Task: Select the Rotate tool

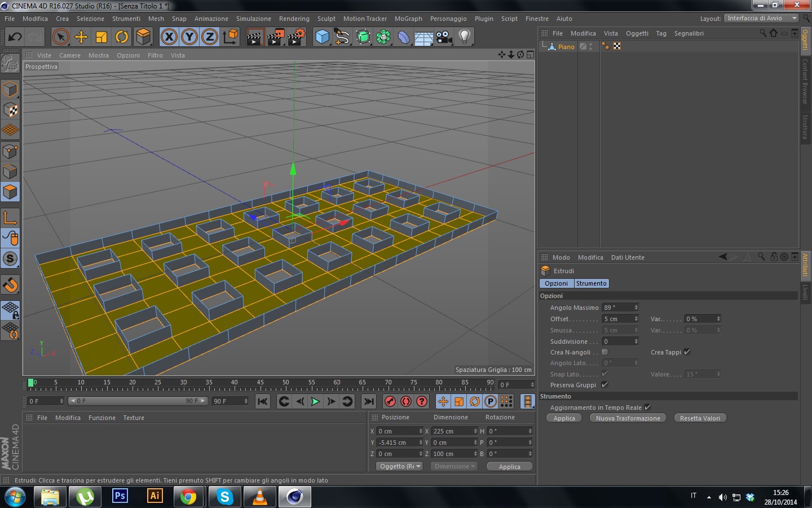Action: click(x=122, y=37)
